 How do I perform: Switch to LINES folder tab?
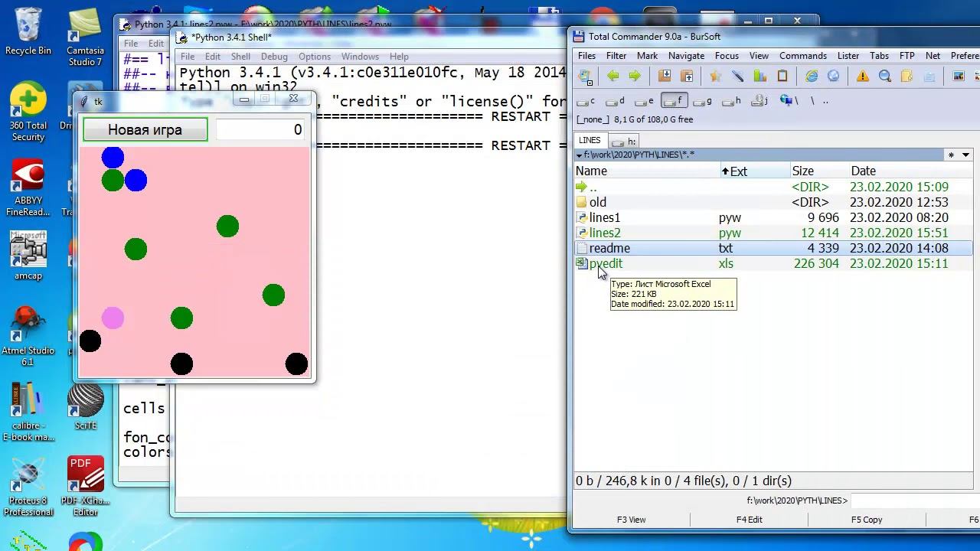click(590, 141)
